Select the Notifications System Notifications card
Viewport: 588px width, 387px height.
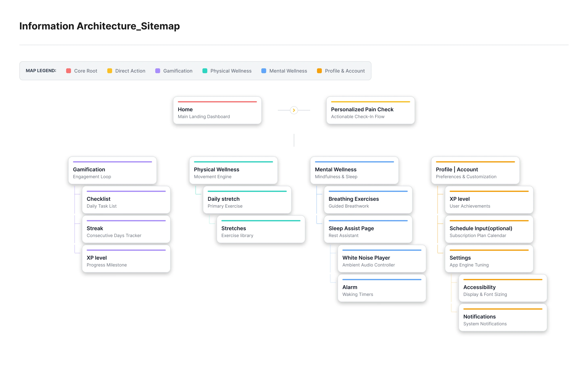tap(503, 317)
